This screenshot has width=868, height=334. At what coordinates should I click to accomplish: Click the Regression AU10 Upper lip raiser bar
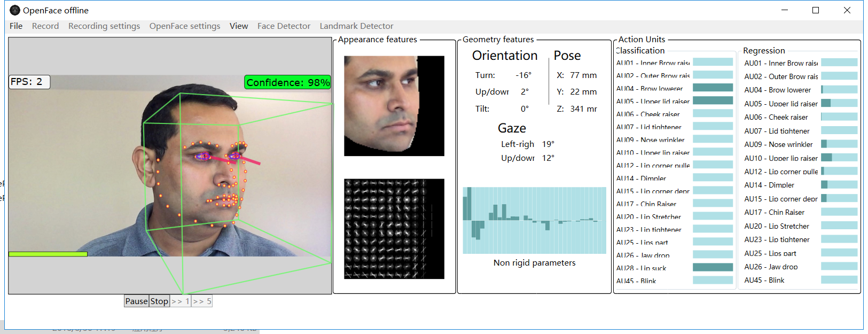[x=839, y=157]
